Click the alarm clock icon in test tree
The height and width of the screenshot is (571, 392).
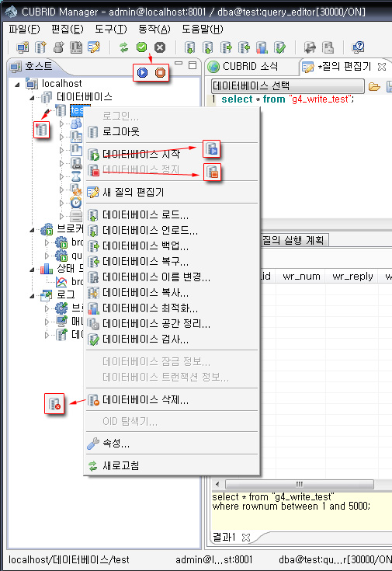(76, 203)
